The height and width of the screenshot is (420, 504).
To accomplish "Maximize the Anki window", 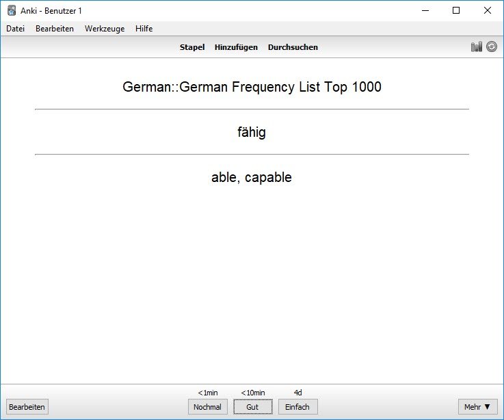I will pyautogui.click(x=455, y=11).
